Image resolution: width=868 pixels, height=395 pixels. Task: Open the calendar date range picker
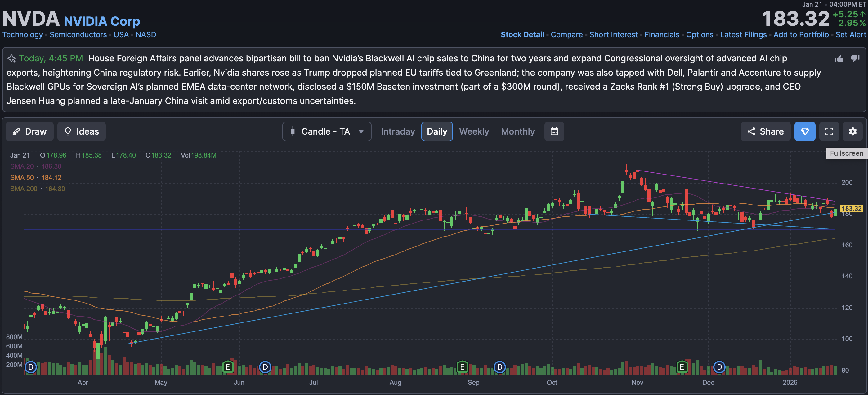[554, 131]
